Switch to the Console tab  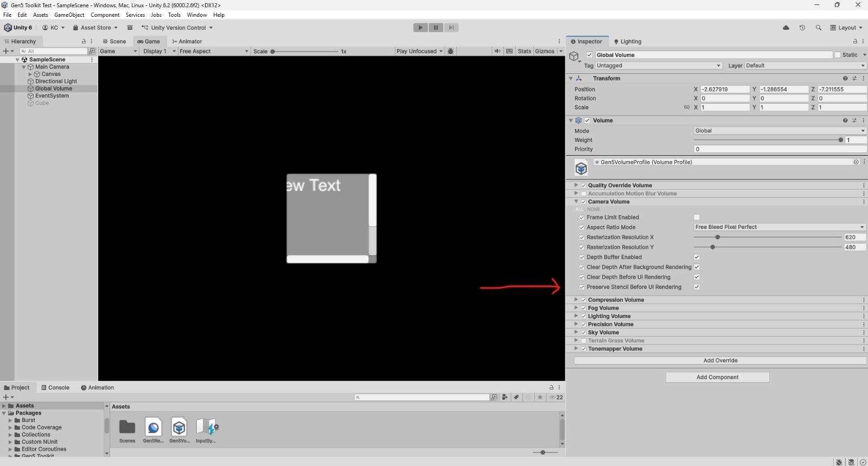click(x=55, y=387)
